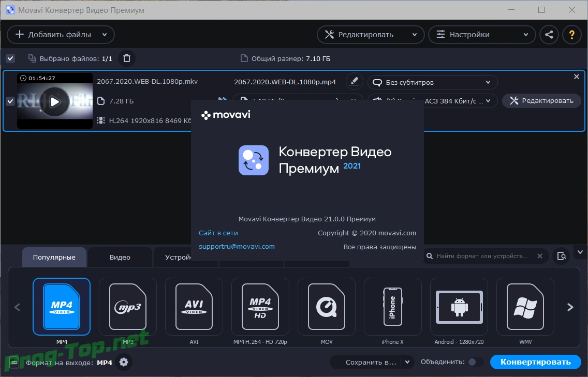The width and height of the screenshot is (588, 377).
Task: Switch to the Видео tab
Action: (x=120, y=258)
